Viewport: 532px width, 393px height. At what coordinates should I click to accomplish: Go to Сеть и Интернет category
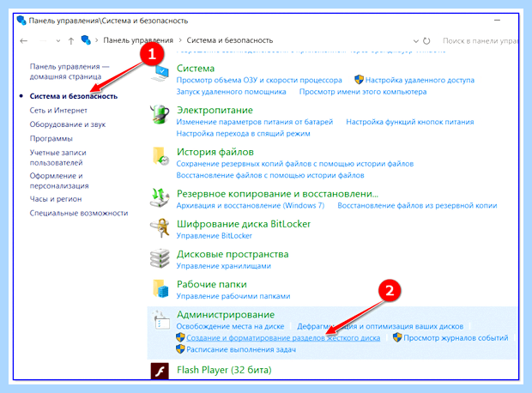tap(58, 111)
